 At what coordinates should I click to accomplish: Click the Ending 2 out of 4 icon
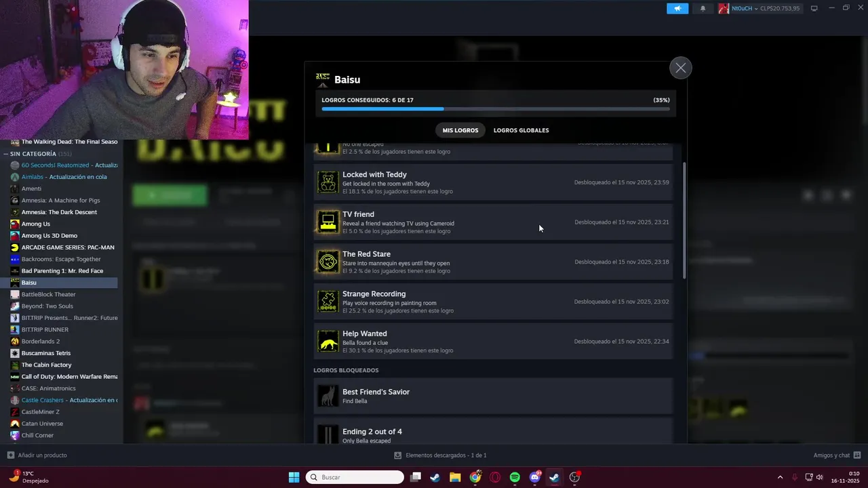(x=328, y=434)
